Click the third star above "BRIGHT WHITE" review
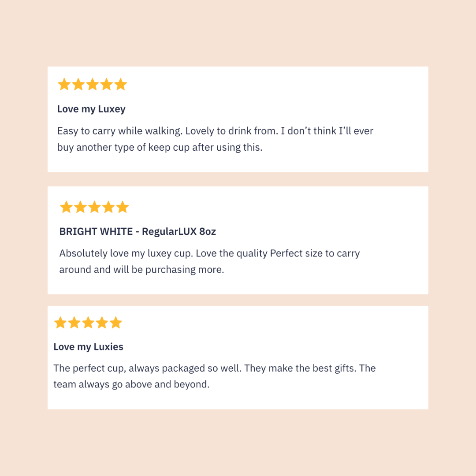The width and height of the screenshot is (476, 476). pos(94,207)
